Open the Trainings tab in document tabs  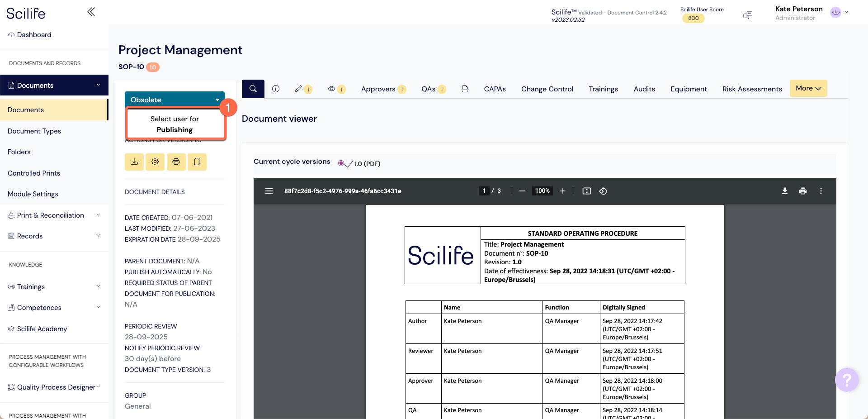click(603, 89)
